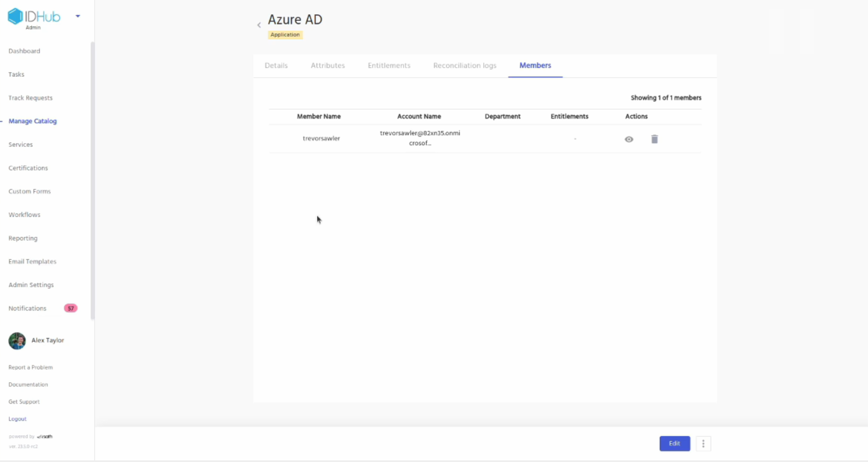Screen dimensions: 868x462
Task: Select Workflows in the sidebar
Action: pyautogui.click(x=24, y=215)
